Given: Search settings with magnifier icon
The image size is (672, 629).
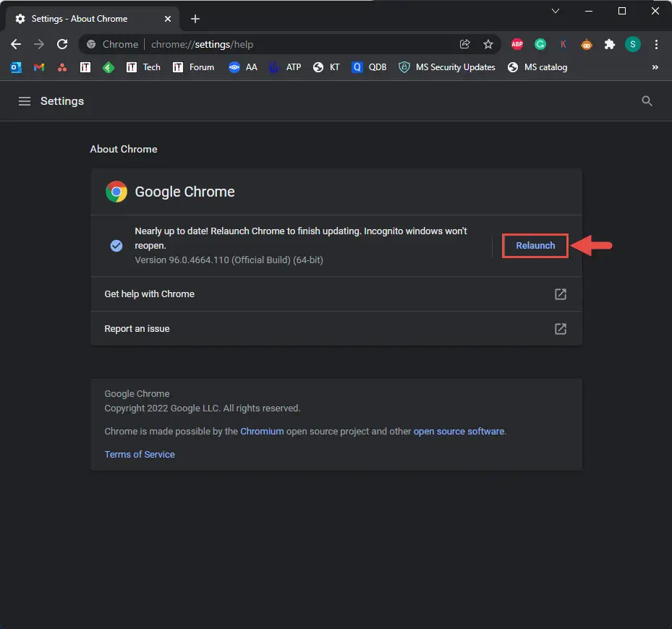Looking at the screenshot, I should click(x=647, y=101).
